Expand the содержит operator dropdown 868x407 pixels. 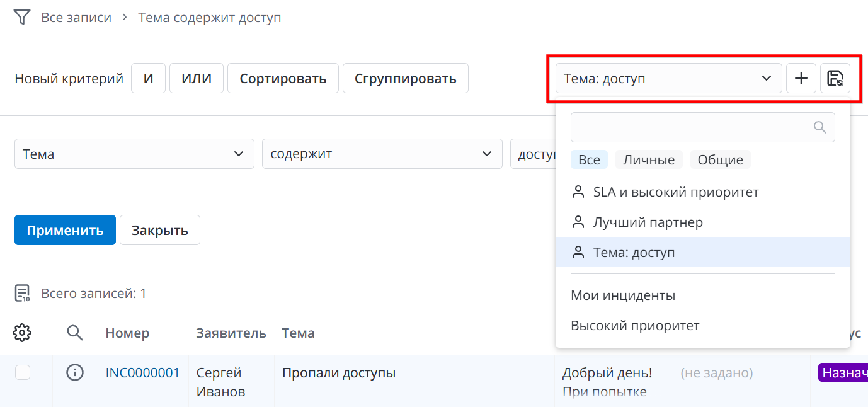coord(381,154)
